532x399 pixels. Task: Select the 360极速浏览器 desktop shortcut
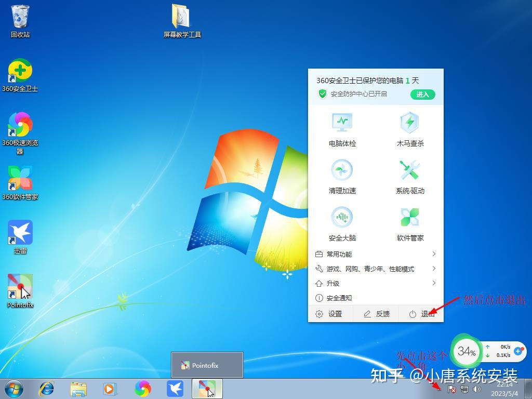tap(20, 133)
